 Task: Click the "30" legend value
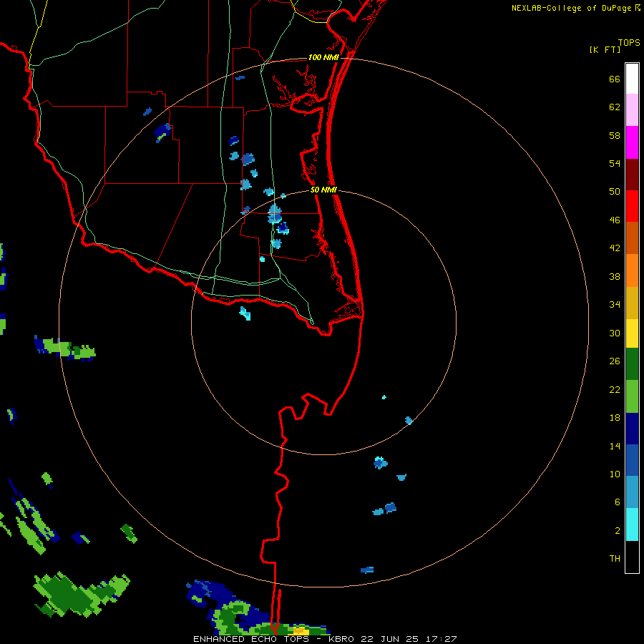tap(615, 333)
